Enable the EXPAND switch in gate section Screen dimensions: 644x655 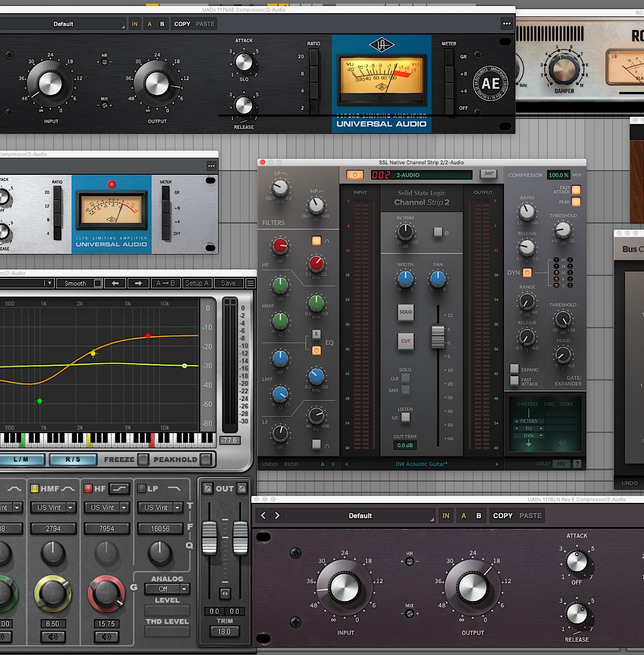click(514, 369)
